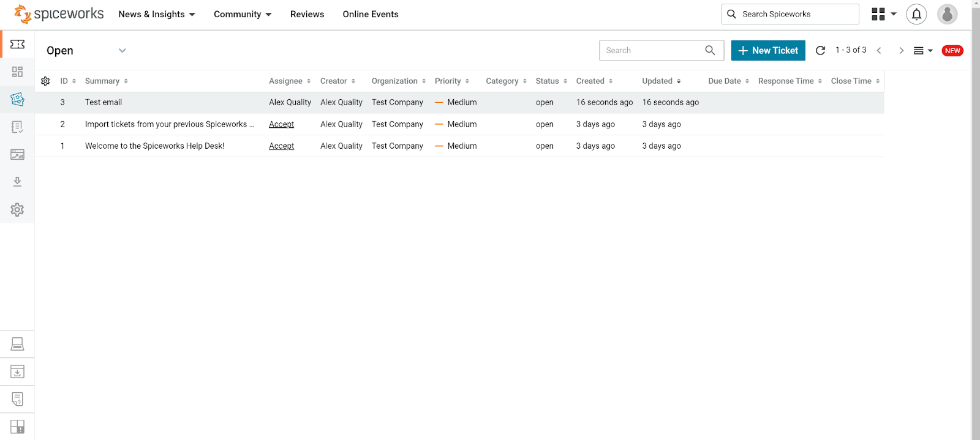Click the refresh tickets icon

(820, 51)
